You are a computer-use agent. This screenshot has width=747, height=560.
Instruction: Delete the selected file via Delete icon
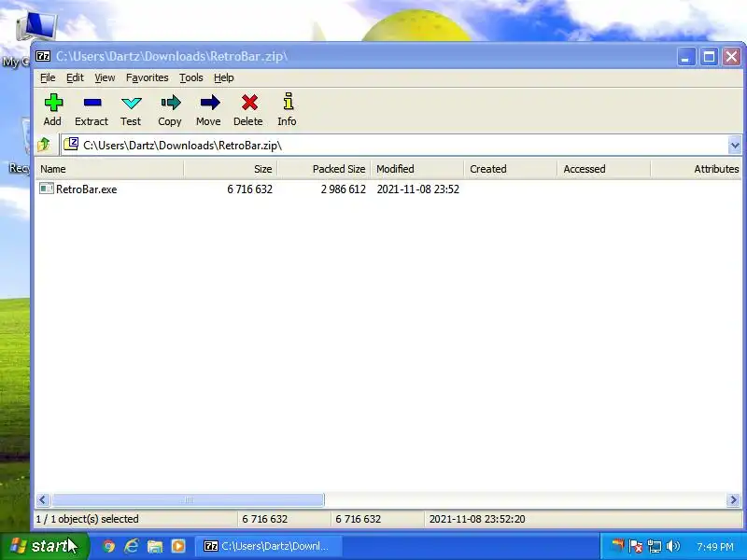[x=248, y=109]
